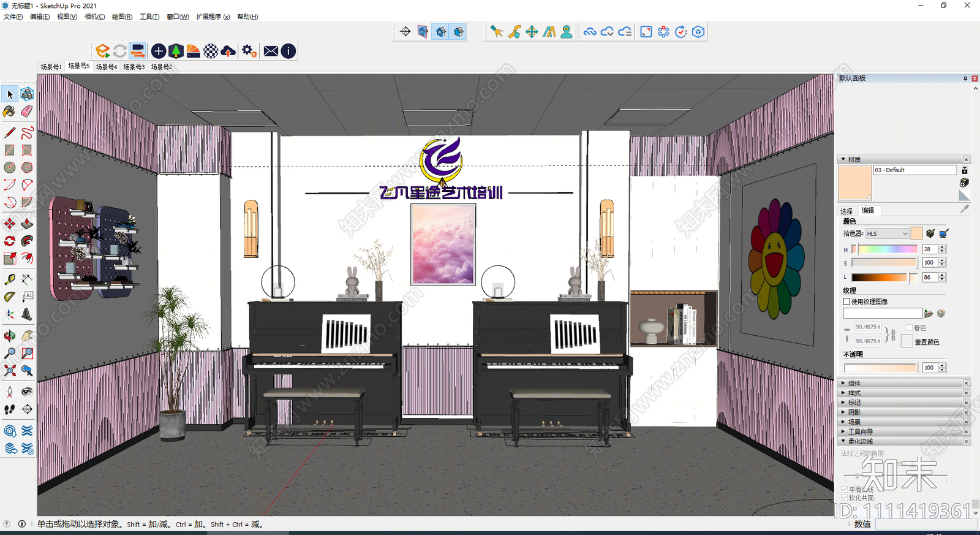This screenshot has width=980, height=535.
Task: Collapse the 材质 materials panel
Action: coord(843,159)
